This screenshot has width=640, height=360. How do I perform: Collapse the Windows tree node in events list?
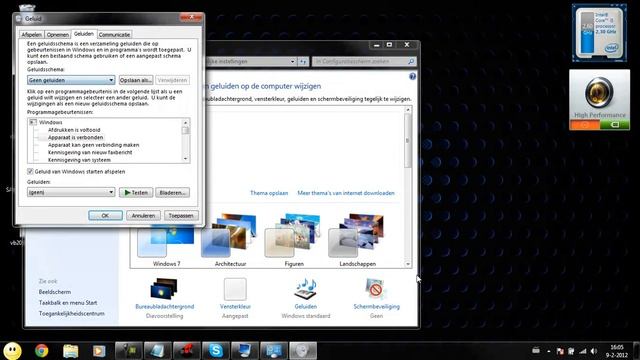[x=33, y=122]
